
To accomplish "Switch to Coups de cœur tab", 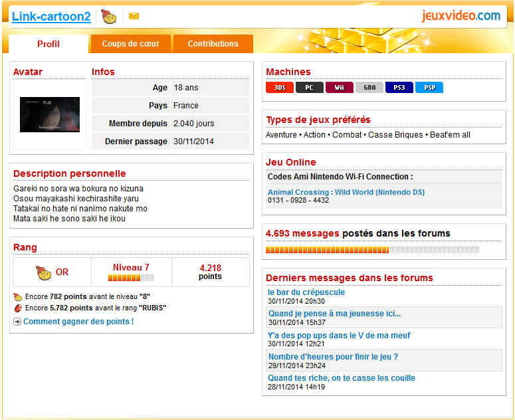I will coord(130,44).
